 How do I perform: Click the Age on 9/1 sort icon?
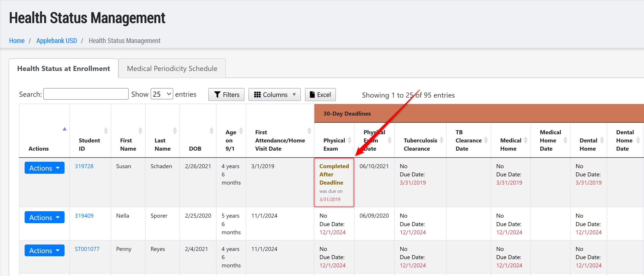point(241,130)
